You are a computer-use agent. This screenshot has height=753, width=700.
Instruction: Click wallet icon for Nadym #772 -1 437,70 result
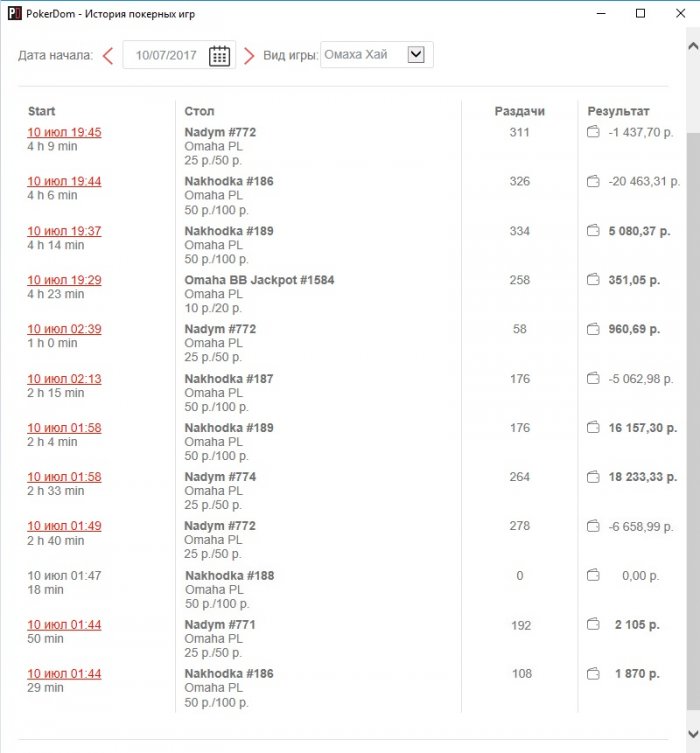593,132
